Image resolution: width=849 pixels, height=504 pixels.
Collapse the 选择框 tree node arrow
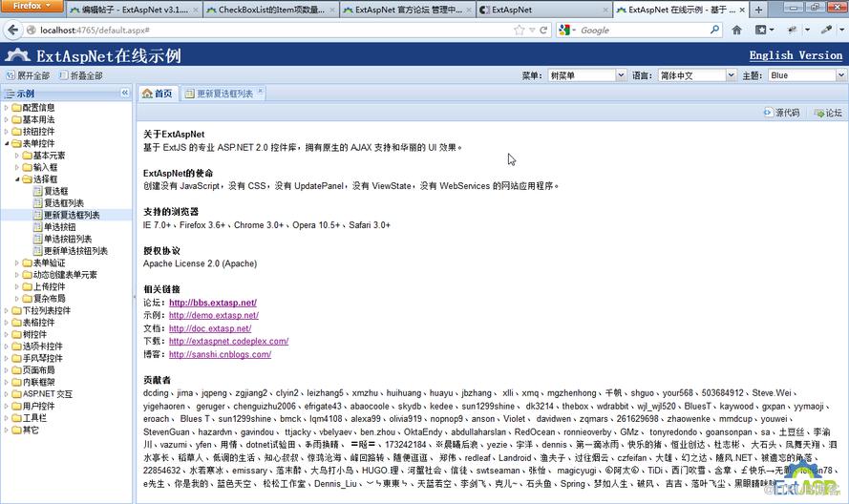coord(17,179)
